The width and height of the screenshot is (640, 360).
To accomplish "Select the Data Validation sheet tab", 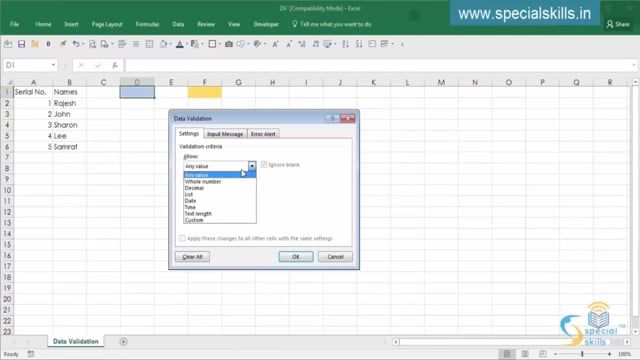I will pos(76,341).
